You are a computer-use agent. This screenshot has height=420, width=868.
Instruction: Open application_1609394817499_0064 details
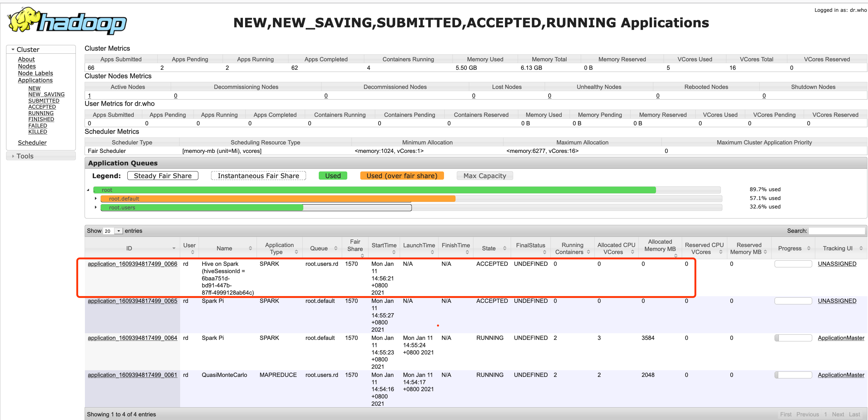(x=133, y=338)
